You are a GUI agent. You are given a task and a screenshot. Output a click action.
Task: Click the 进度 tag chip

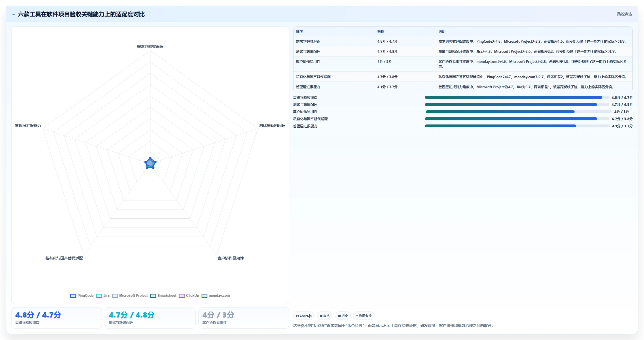(x=343, y=316)
